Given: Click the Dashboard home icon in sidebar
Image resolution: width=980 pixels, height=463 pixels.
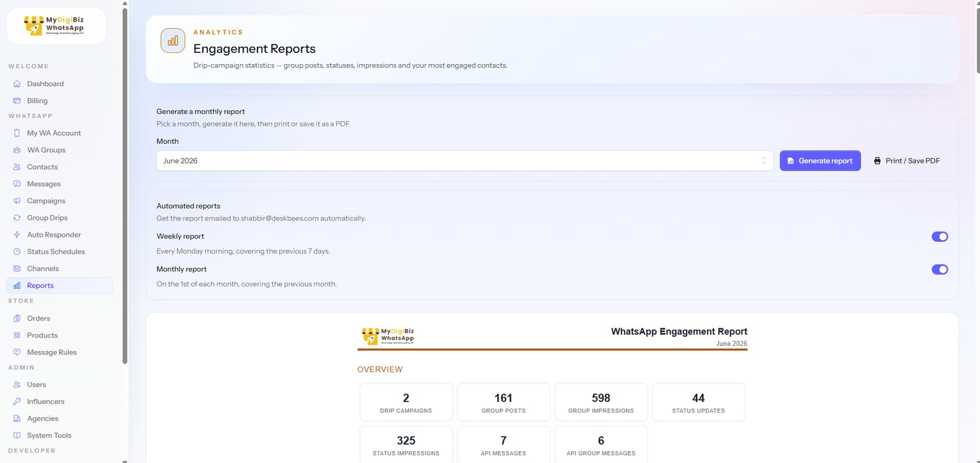Looking at the screenshot, I should 17,84.
